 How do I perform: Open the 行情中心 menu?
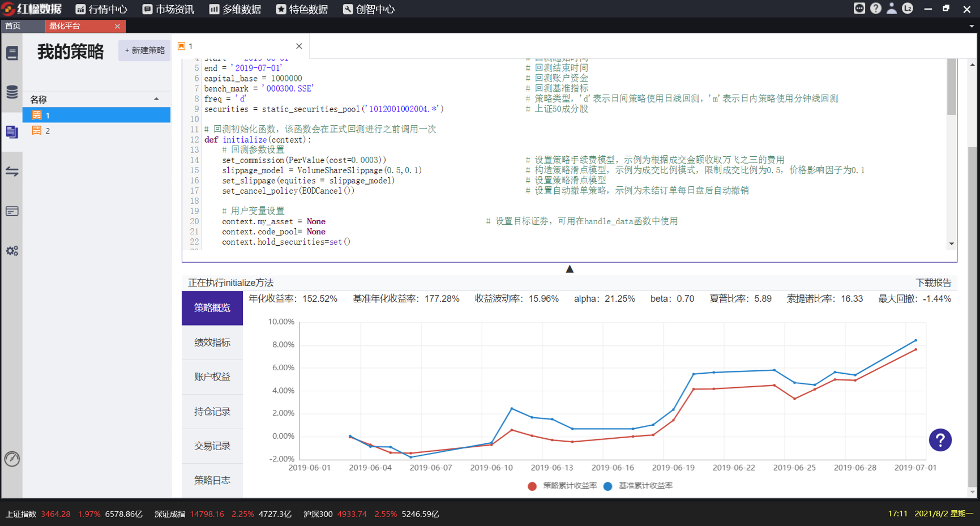point(101,9)
